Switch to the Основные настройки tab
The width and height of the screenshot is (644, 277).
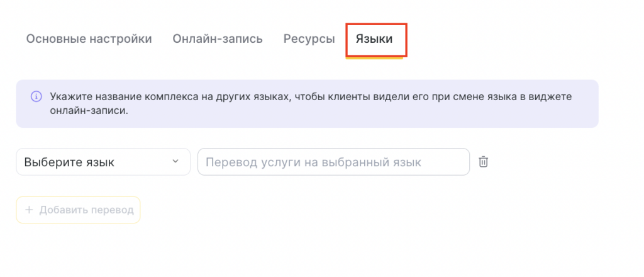coord(89,38)
